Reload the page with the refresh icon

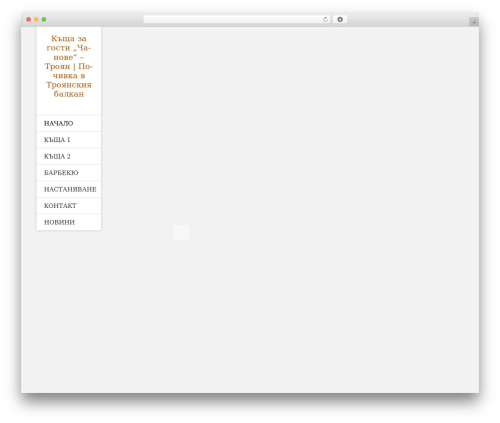point(326,19)
